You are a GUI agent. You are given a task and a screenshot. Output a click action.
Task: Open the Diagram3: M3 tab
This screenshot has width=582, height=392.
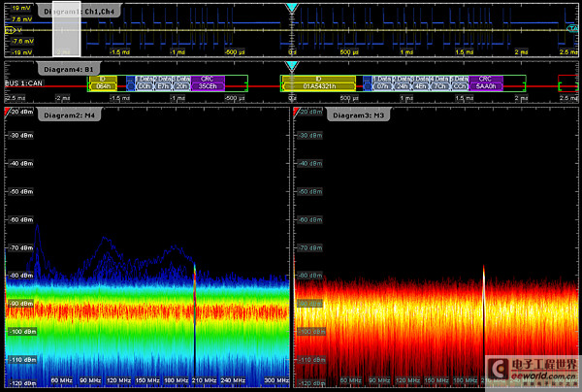tap(358, 115)
